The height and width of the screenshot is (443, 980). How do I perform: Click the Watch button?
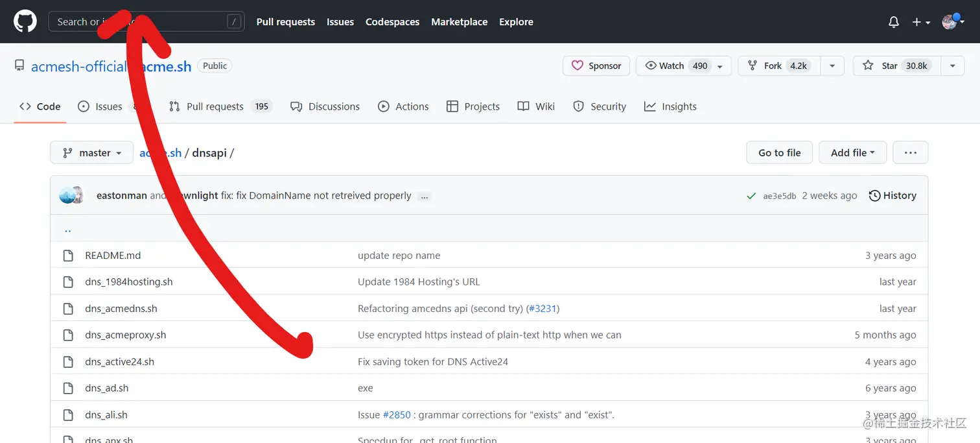click(x=684, y=66)
